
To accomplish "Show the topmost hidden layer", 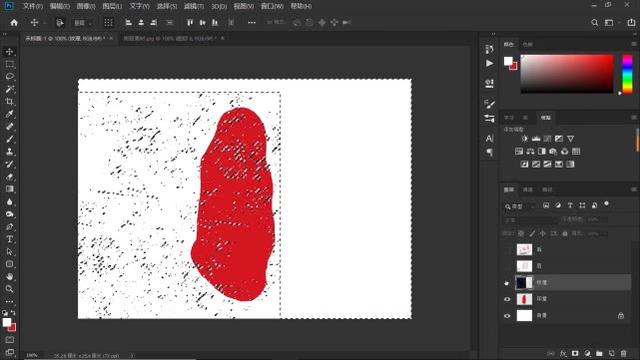I will 507,249.
